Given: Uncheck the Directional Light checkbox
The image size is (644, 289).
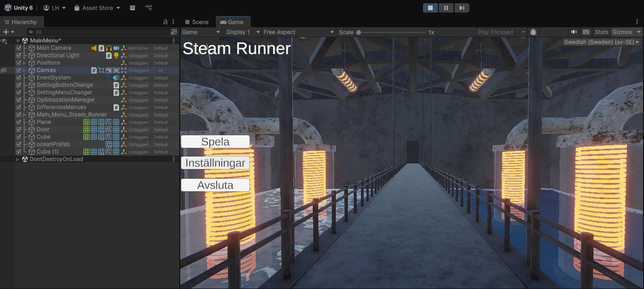Looking at the screenshot, I should pyautogui.click(x=19, y=56).
